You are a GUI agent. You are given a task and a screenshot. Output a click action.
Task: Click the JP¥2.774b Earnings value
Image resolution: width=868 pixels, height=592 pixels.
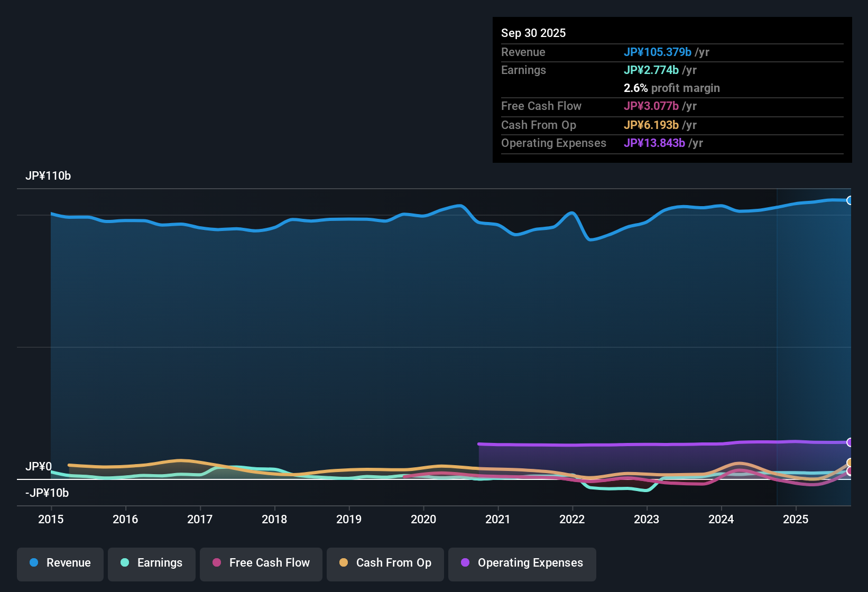(x=652, y=70)
